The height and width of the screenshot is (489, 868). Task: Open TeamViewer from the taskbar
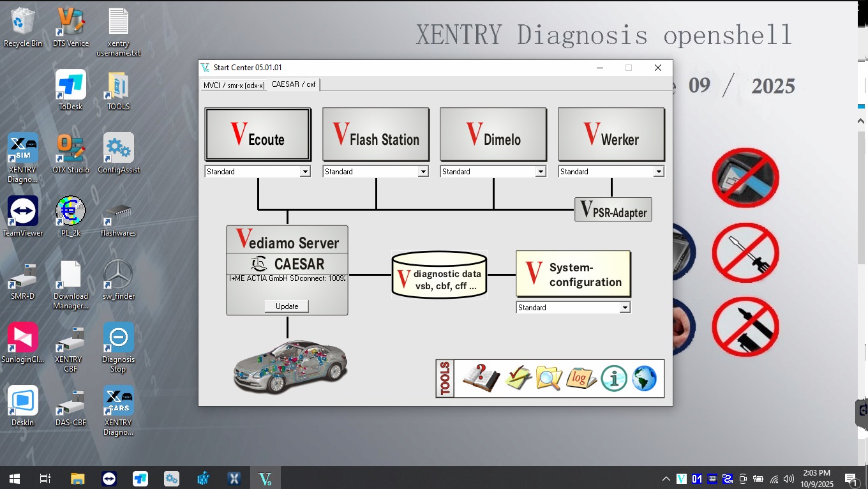(x=109, y=478)
